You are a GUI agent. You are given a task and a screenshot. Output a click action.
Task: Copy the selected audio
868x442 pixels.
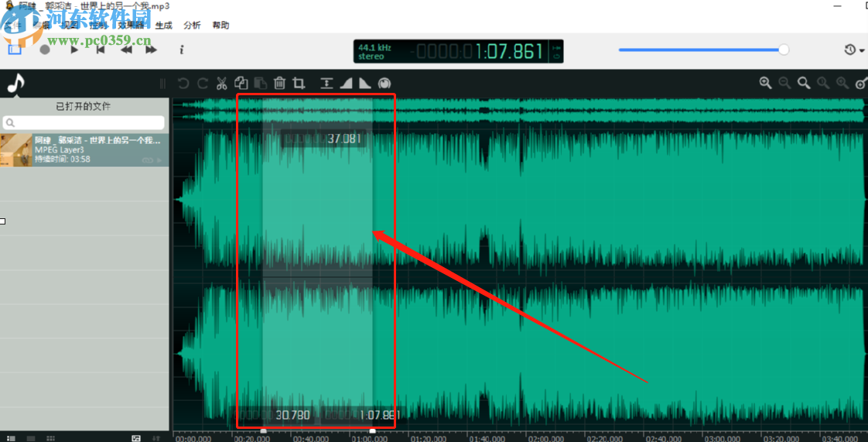point(241,83)
